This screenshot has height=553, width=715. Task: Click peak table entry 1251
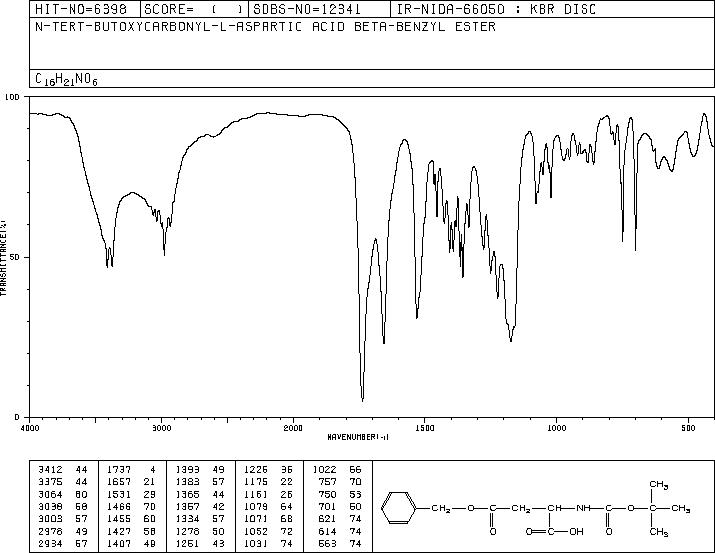point(187,544)
